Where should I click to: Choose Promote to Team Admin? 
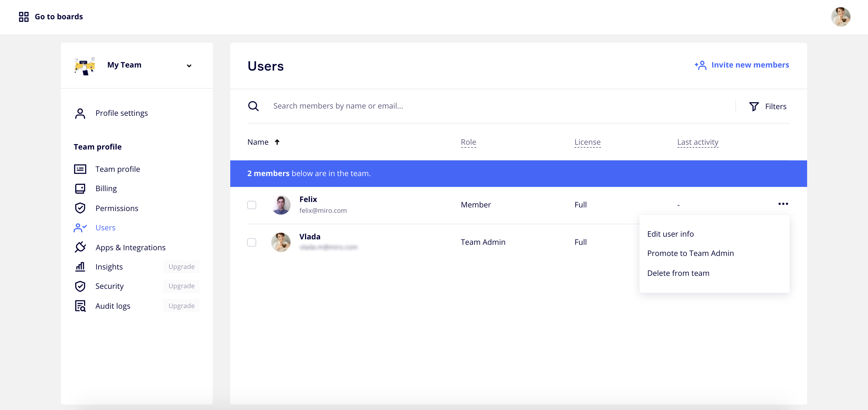(690, 253)
